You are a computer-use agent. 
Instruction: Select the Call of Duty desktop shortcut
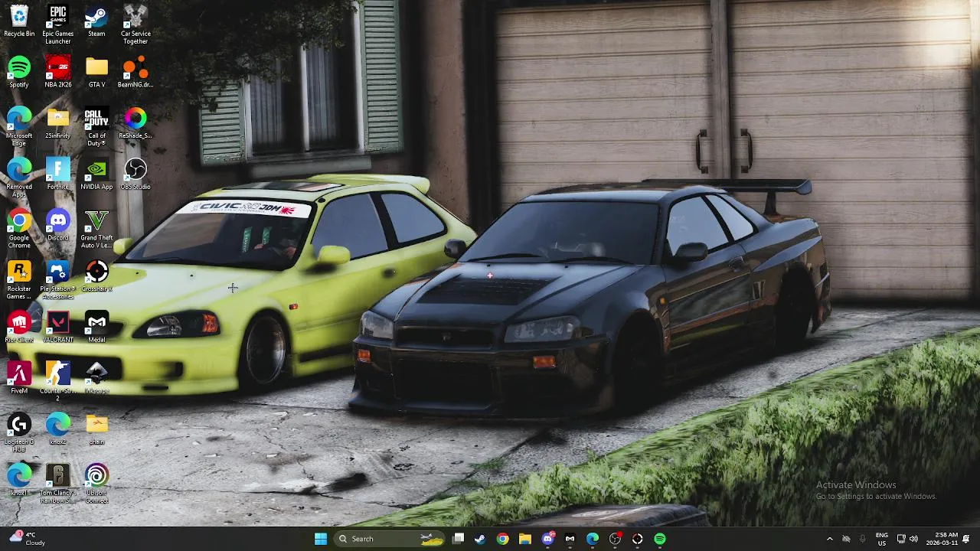tap(96, 127)
